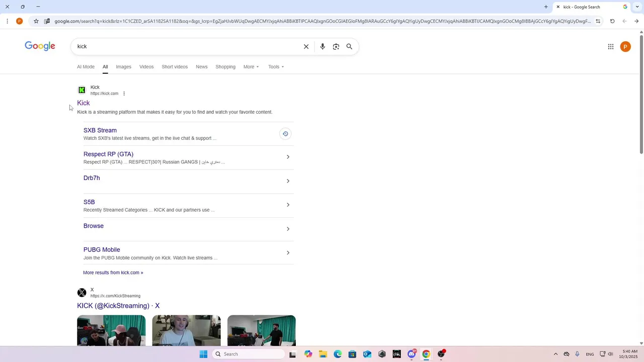Screen dimensions: 644x362
Task: Open the Kick result title link
Action: tap(84, 103)
